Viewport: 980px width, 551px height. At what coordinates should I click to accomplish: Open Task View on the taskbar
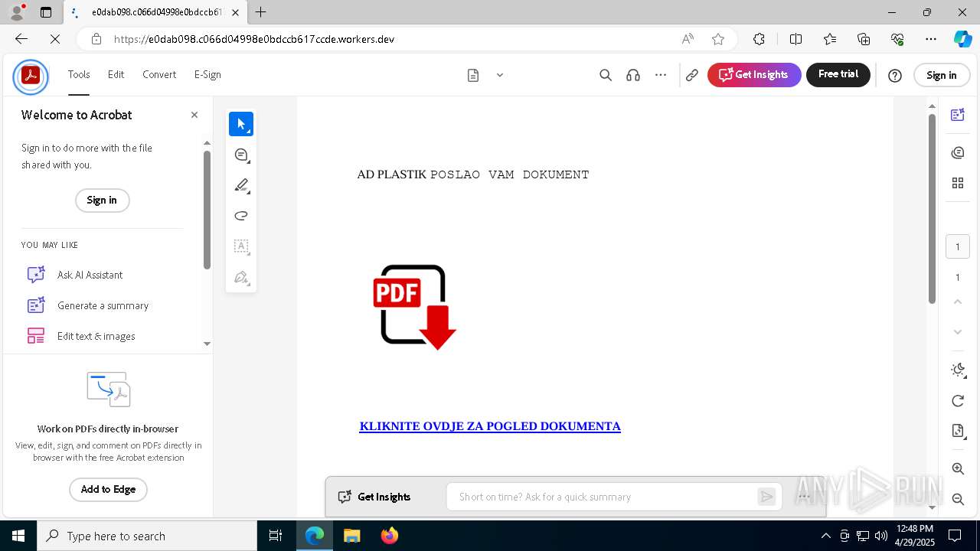coord(276,536)
